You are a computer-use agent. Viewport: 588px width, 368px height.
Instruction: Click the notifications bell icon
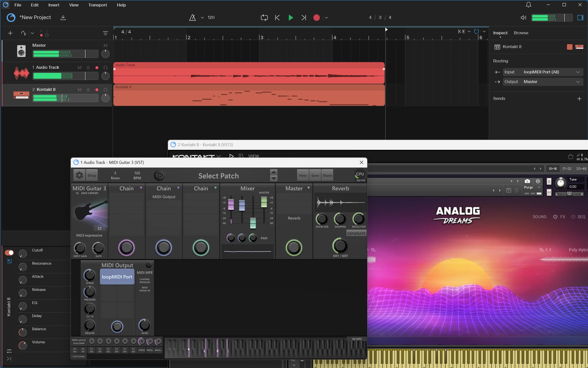pos(528,5)
